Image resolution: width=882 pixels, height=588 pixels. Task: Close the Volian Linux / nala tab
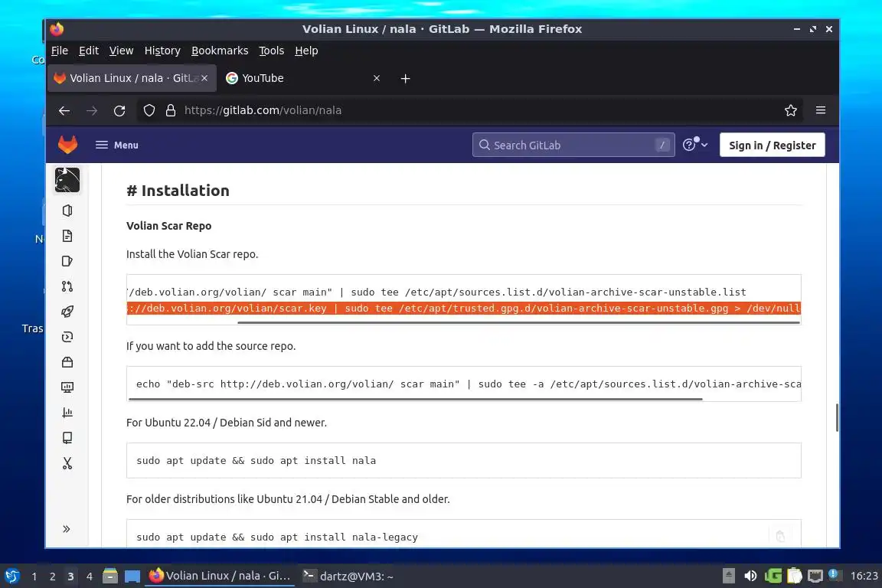[x=204, y=78]
